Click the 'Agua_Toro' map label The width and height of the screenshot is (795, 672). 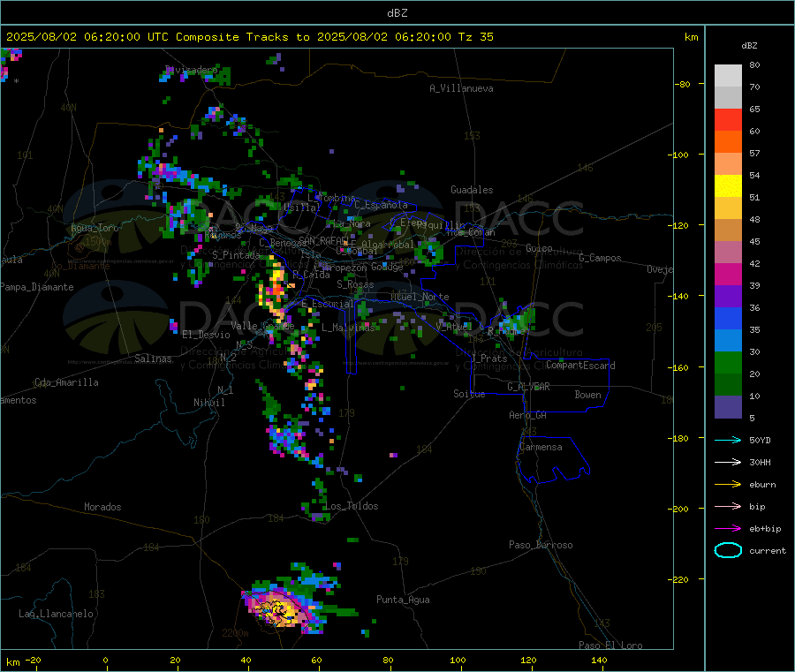point(95,228)
